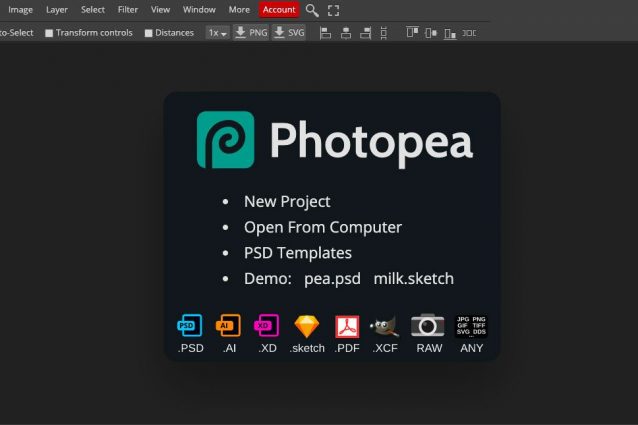Click the .AI file format icon

[x=229, y=325]
